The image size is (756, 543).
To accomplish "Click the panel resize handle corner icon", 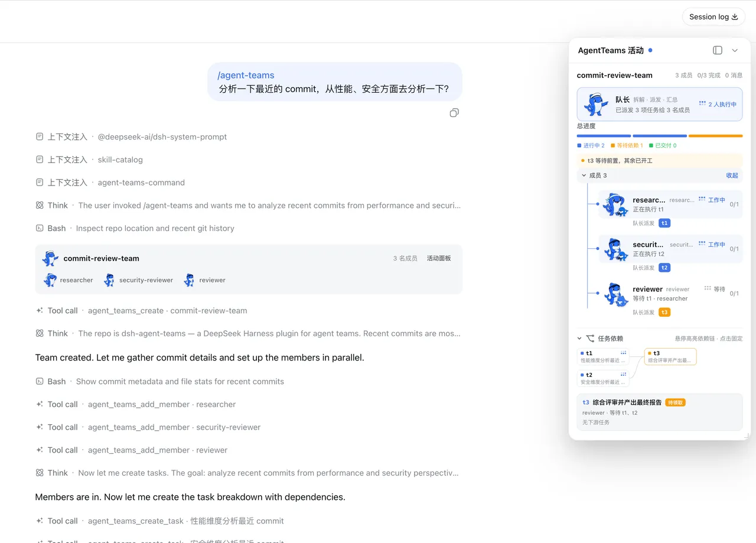I will [746, 435].
